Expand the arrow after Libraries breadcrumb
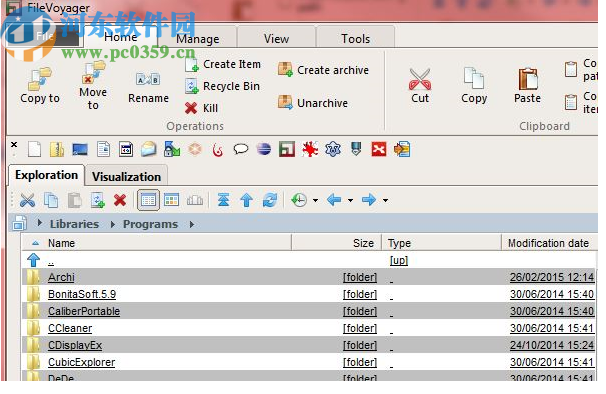The height and width of the screenshot is (394, 606). click(112, 224)
